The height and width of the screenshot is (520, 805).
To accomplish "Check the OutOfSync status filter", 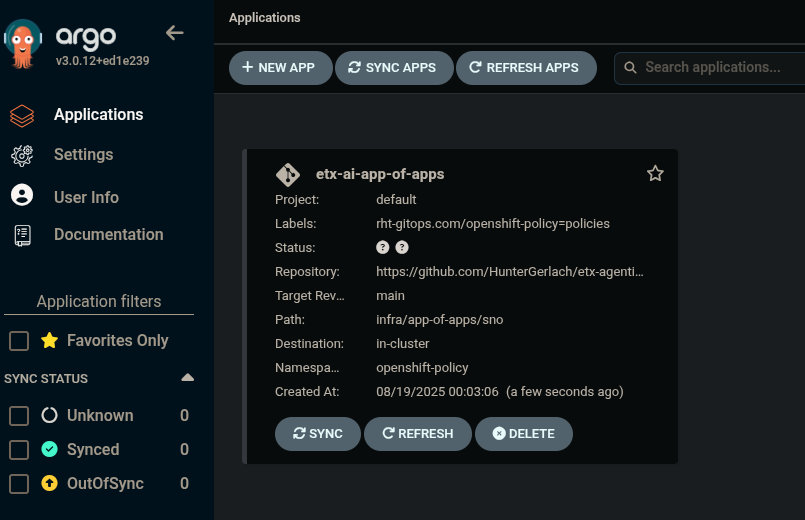I will click(x=19, y=484).
